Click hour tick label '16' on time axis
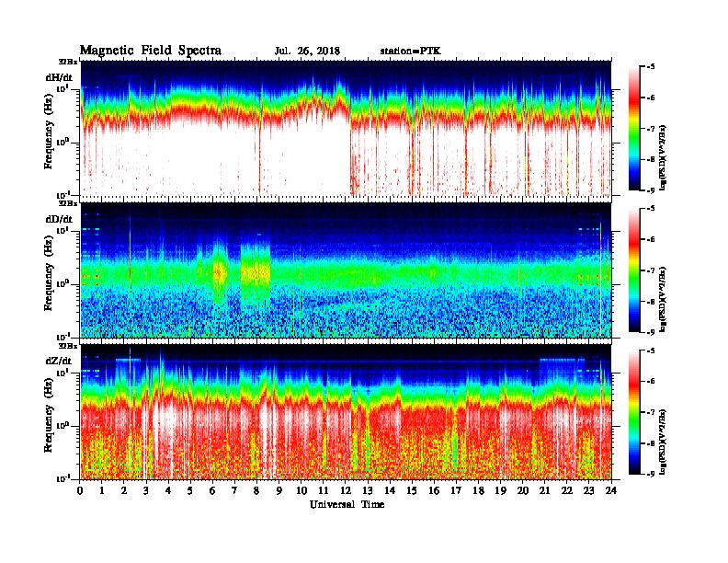The image size is (728, 563). pos(434,490)
